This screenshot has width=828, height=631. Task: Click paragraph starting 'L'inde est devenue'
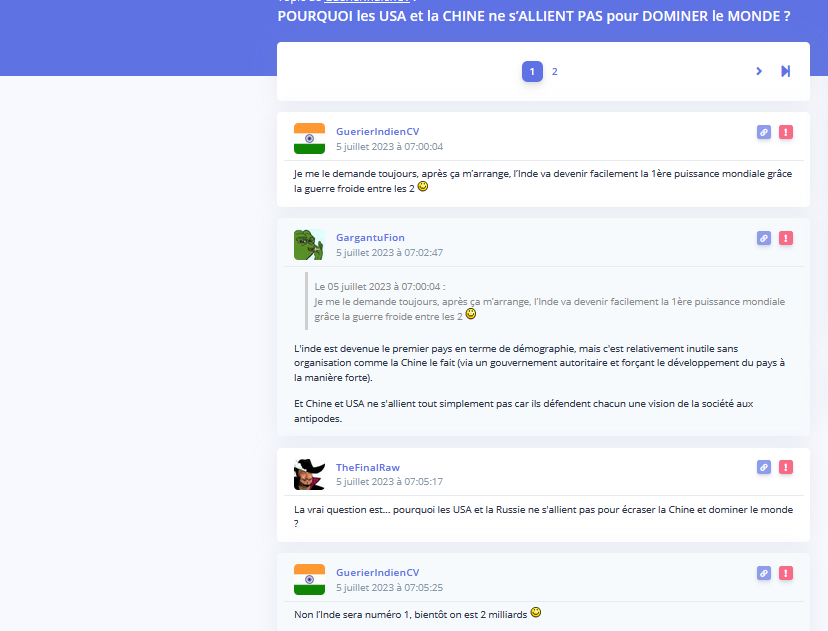tap(539, 363)
